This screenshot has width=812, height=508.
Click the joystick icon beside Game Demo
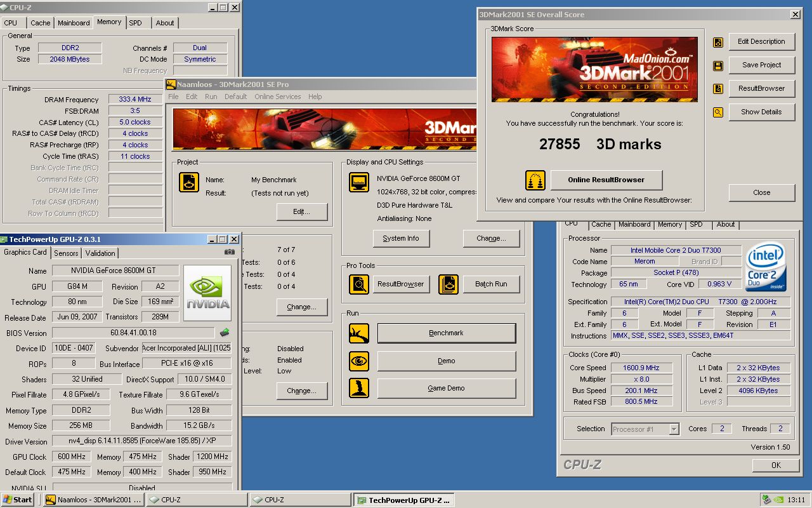[359, 388]
